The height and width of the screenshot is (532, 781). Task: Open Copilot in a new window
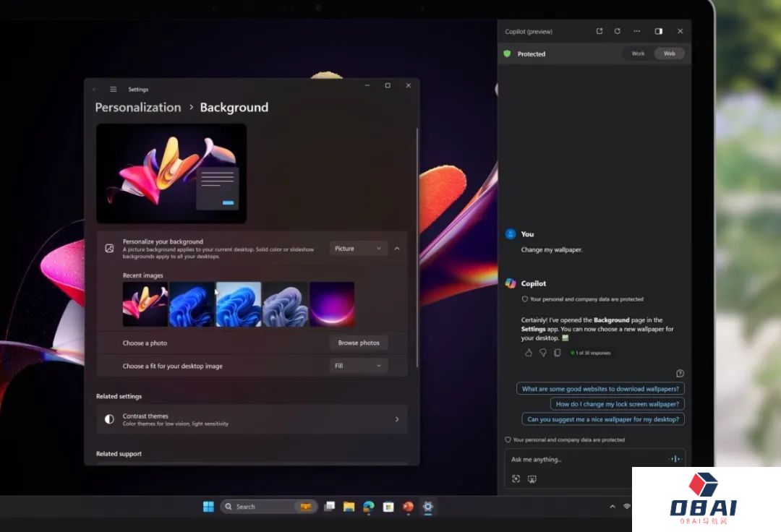pos(599,31)
